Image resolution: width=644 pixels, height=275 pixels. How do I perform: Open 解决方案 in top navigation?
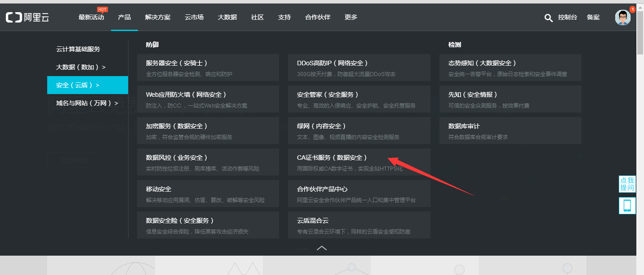click(x=158, y=17)
